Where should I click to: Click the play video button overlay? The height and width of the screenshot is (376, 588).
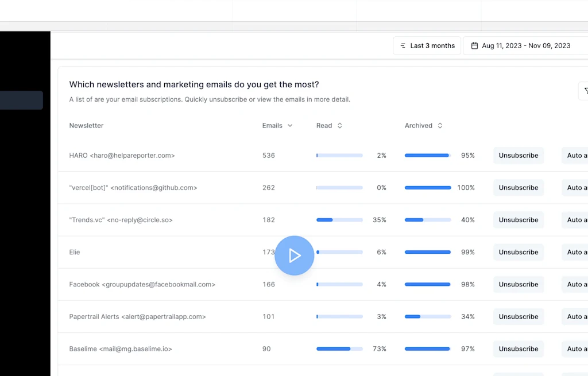coord(295,255)
